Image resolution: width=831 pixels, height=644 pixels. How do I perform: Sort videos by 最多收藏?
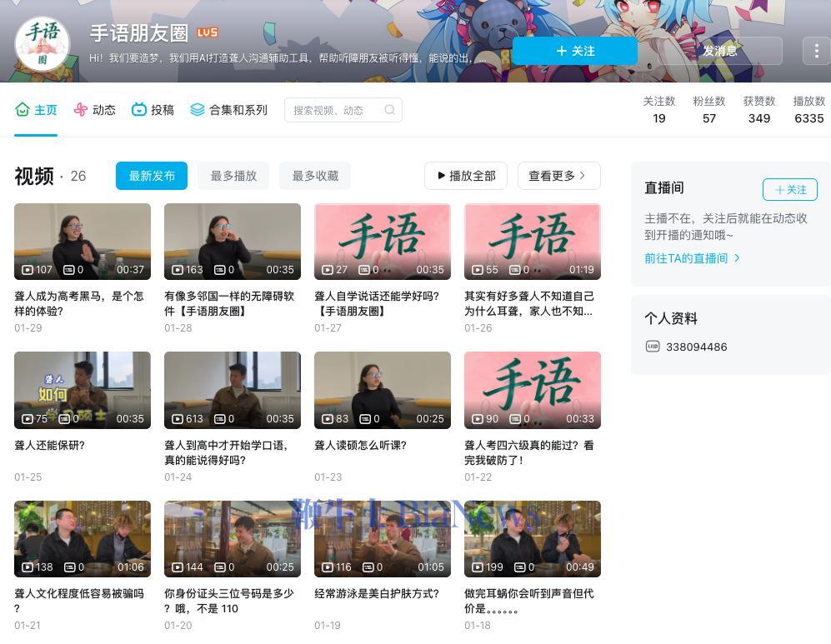pyautogui.click(x=315, y=176)
